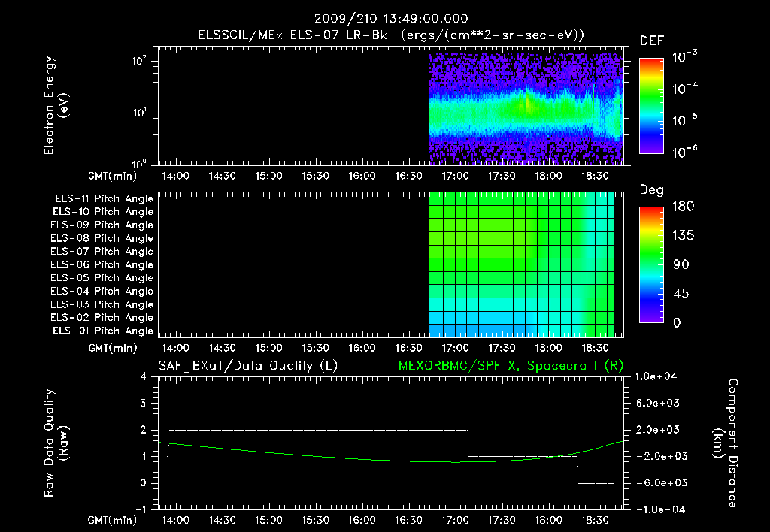Screen dimensions: 770x532
Task: Click the green MEXORBMC/SPF X, Spacecraft legend
Action: coord(511,366)
